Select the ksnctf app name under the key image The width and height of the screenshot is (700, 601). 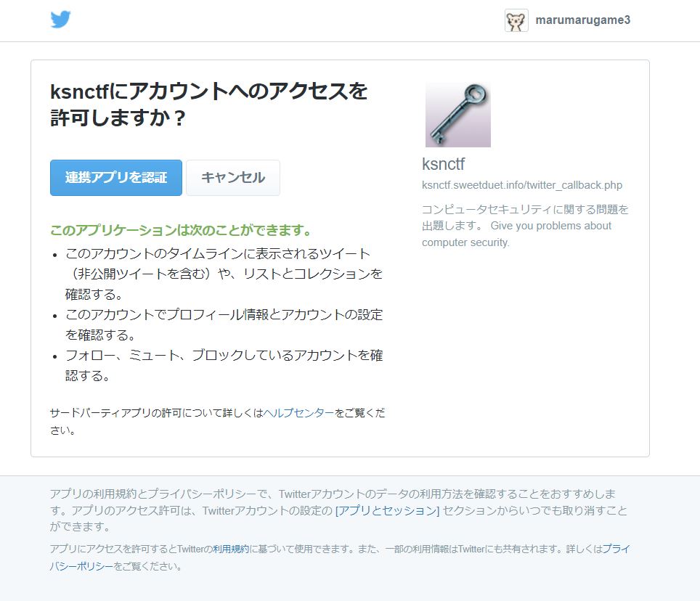coord(443,164)
